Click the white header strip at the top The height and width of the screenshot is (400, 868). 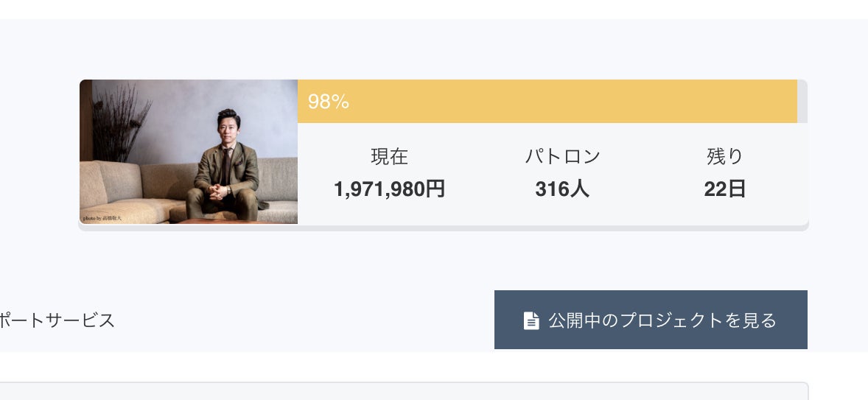pyautogui.click(x=434, y=9)
